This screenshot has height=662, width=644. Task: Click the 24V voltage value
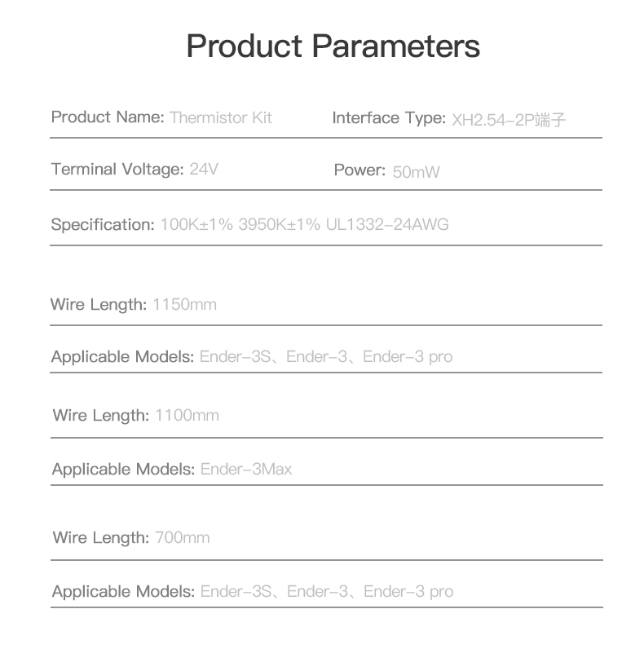[x=204, y=170]
